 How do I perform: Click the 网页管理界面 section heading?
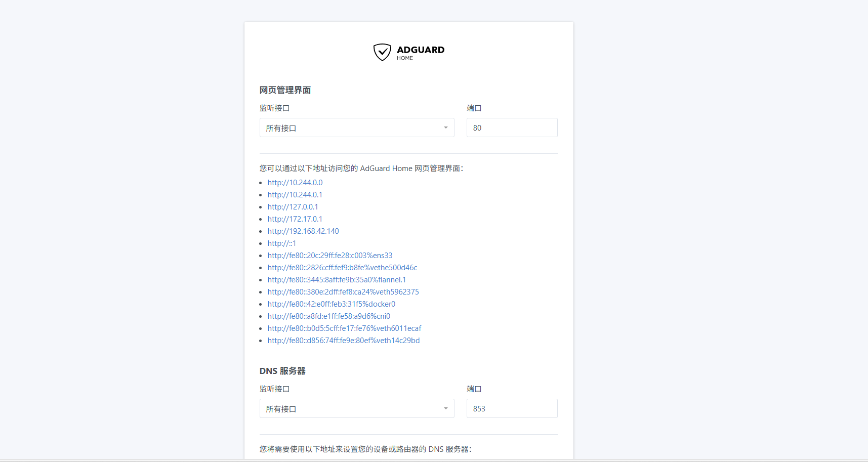(x=285, y=90)
